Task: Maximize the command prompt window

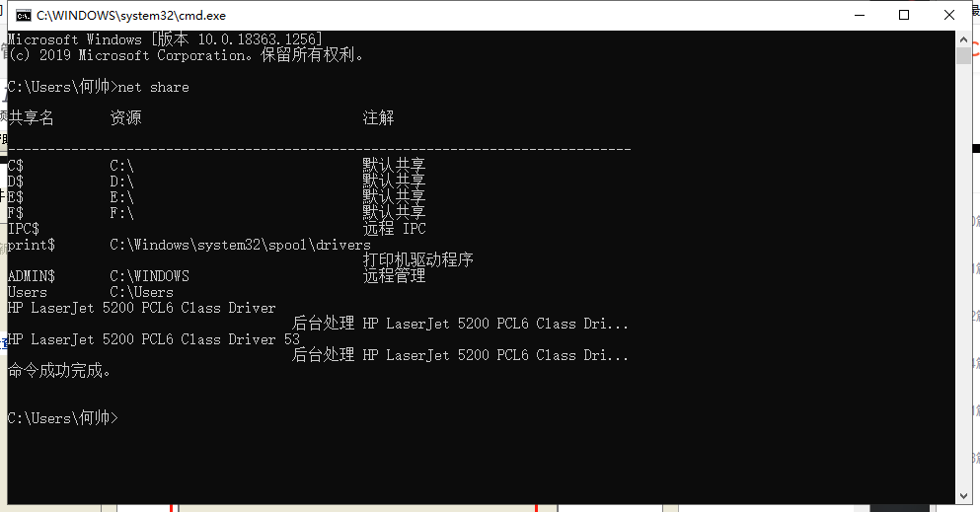Action: pos(904,15)
